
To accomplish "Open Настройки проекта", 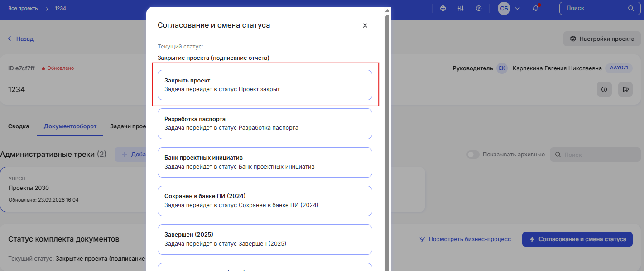I will (602, 39).
